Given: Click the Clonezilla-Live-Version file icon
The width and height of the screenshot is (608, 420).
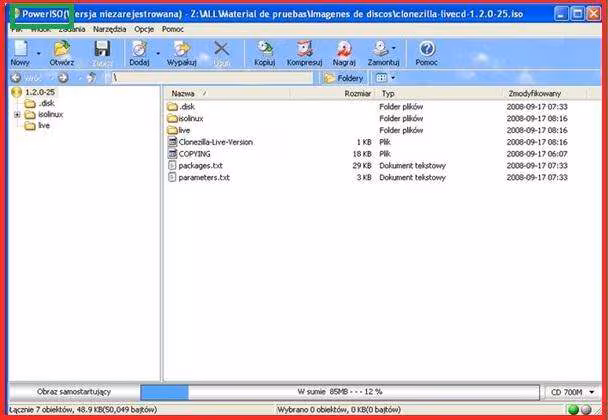Looking at the screenshot, I should [x=173, y=142].
